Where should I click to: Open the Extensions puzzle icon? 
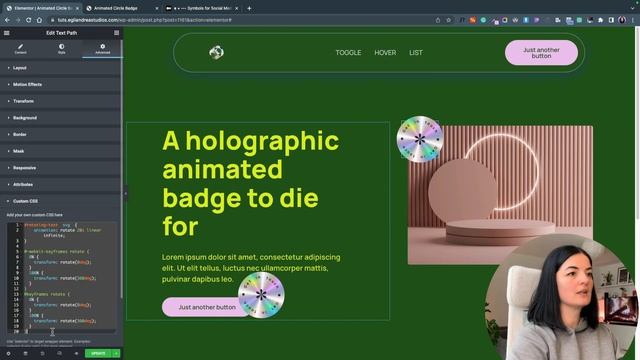(x=600, y=20)
